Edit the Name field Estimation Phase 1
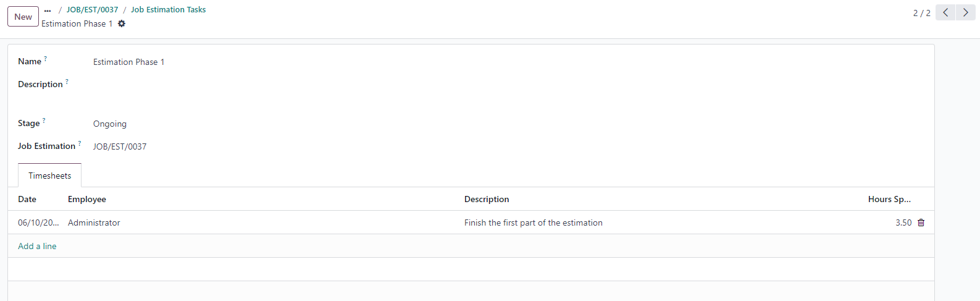980x301 pixels. point(129,62)
